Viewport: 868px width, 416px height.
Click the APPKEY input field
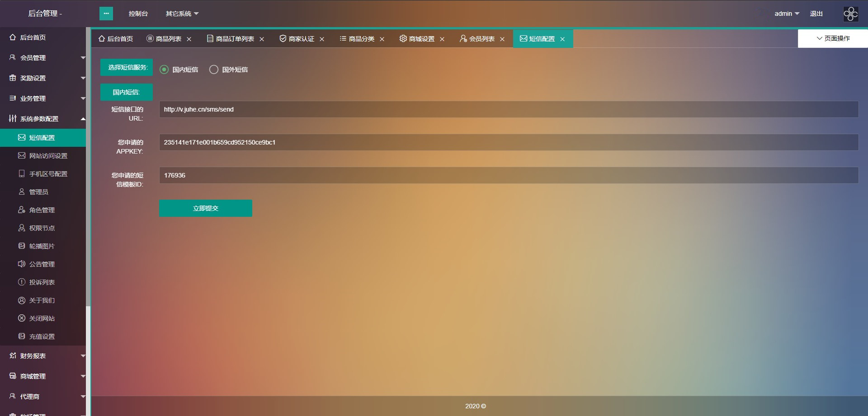click(509, 142)
